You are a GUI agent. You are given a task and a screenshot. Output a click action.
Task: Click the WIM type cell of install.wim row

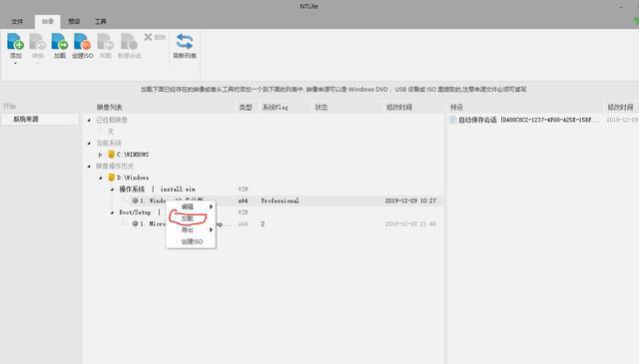click(243, 188)
